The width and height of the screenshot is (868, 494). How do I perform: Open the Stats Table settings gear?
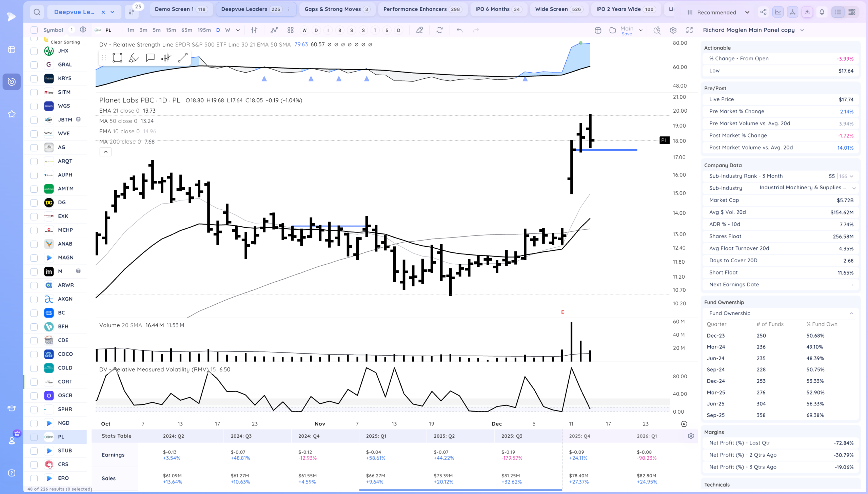[x=691, y=436]
